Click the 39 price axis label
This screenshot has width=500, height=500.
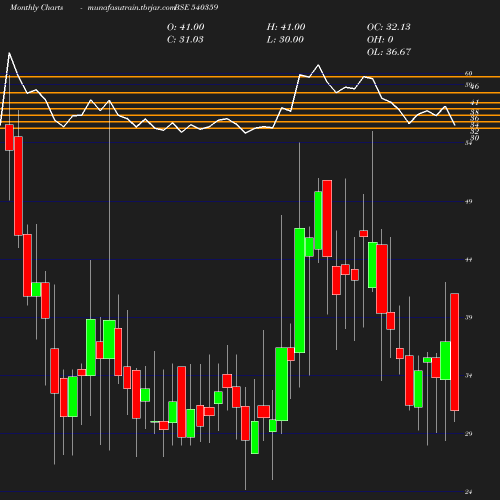(x=469, y=317)
